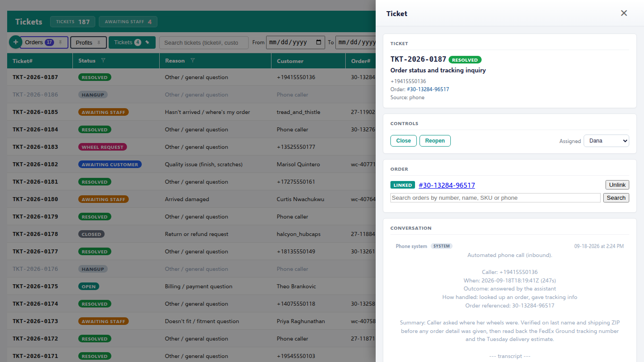
Task: Open the calendar picker on the From date field
Action: point(318,42)
